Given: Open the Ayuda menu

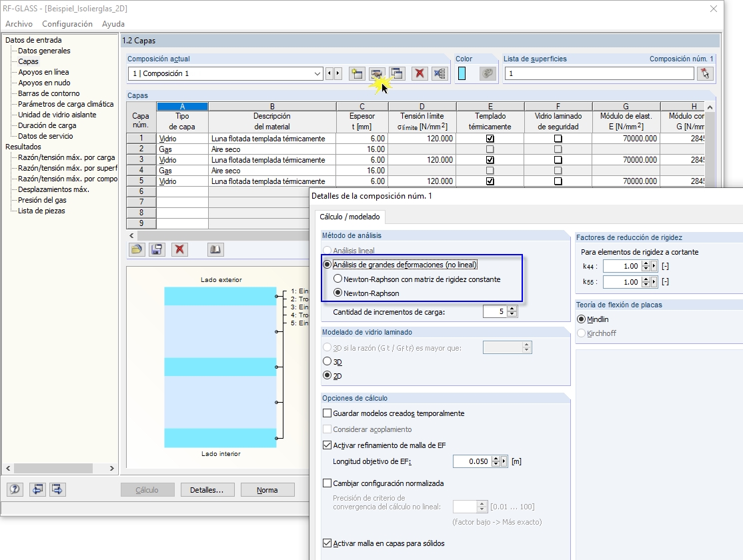Looking at the screenshot, I should pos(113,24).
